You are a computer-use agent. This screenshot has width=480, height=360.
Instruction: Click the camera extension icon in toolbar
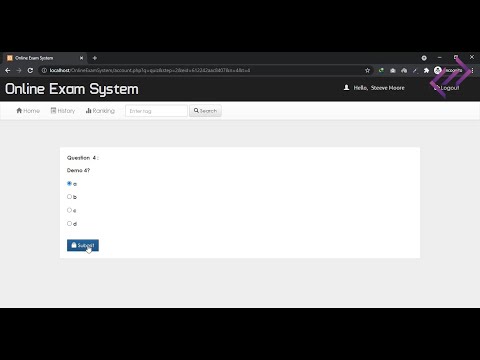click(393, 70)
